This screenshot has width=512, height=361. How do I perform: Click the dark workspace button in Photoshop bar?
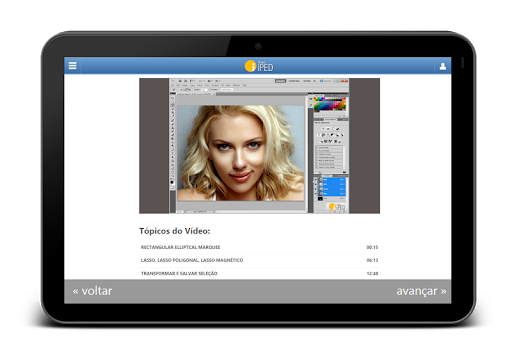tap(280, 81)
